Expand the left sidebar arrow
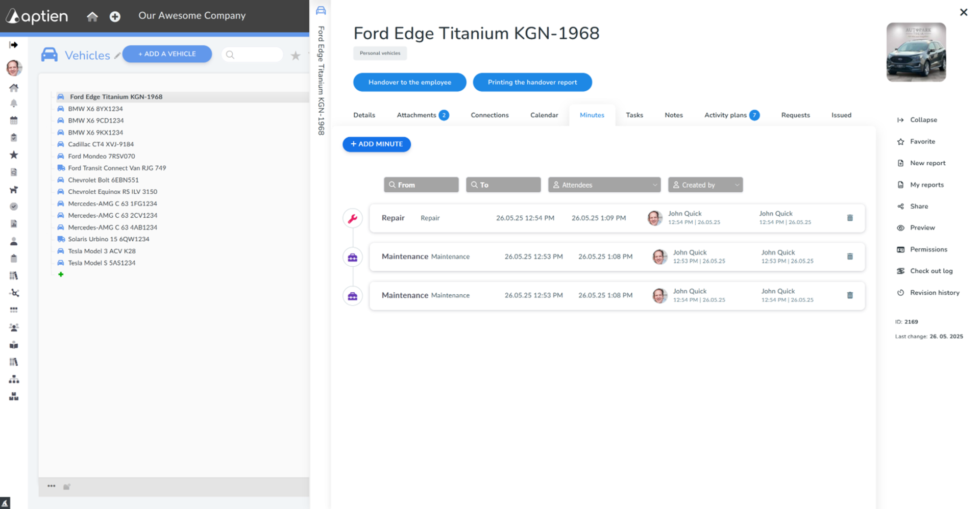 click(x=14, y=45)
